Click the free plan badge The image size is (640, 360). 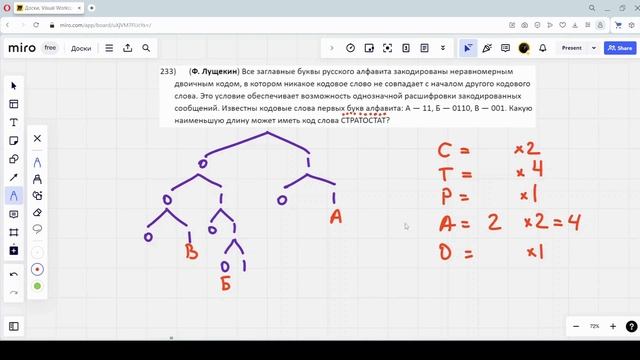[x=50, y=48]
